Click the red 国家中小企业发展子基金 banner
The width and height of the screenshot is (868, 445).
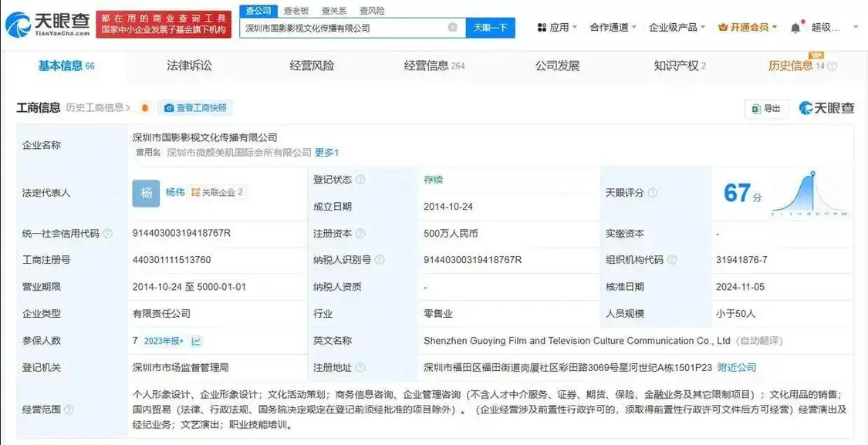point(164,25)
